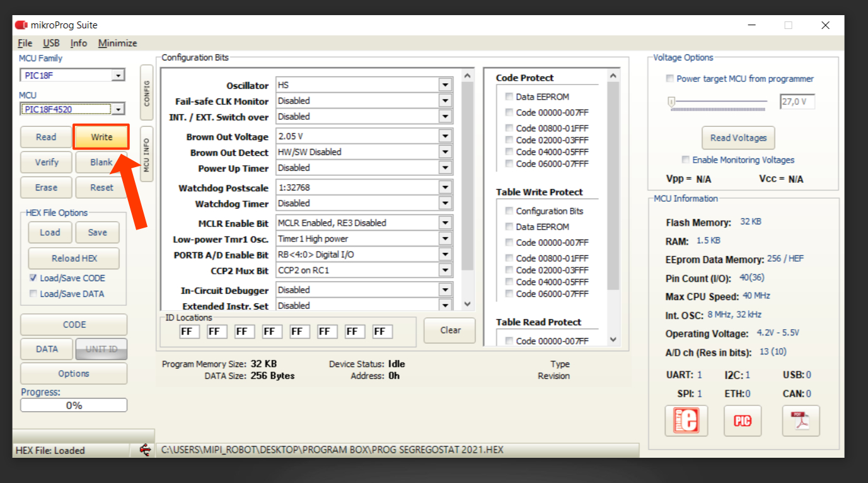The height and width of the screenshot is (483, 868).
Task: Open the Oscillator dropdown
Action: pyautogui.click(x=446, y=85)
